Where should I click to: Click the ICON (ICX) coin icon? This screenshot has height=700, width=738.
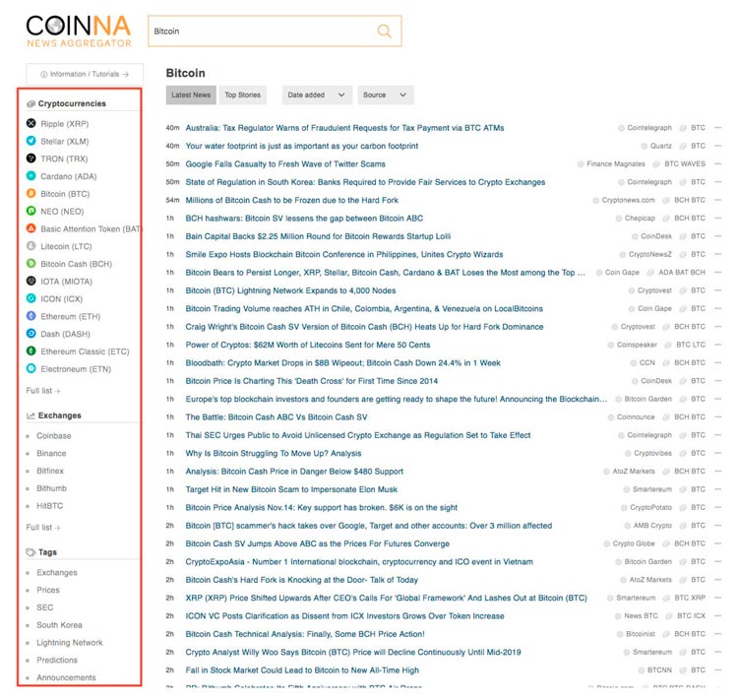pyautogui.click(x=31, y=298)
